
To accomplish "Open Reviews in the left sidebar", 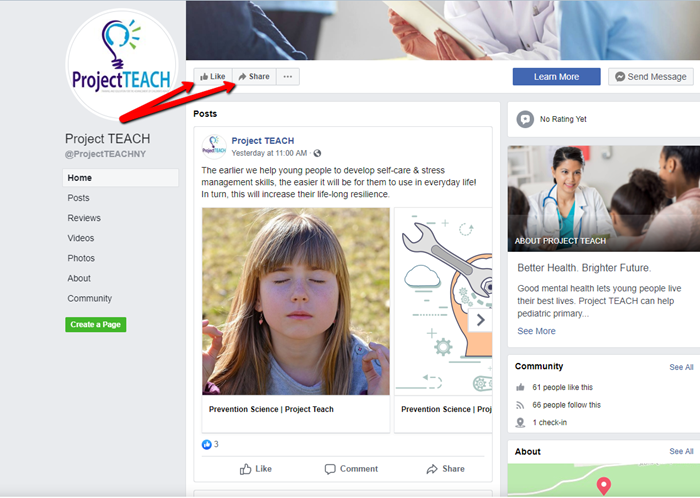I will [x=84, y=218].
